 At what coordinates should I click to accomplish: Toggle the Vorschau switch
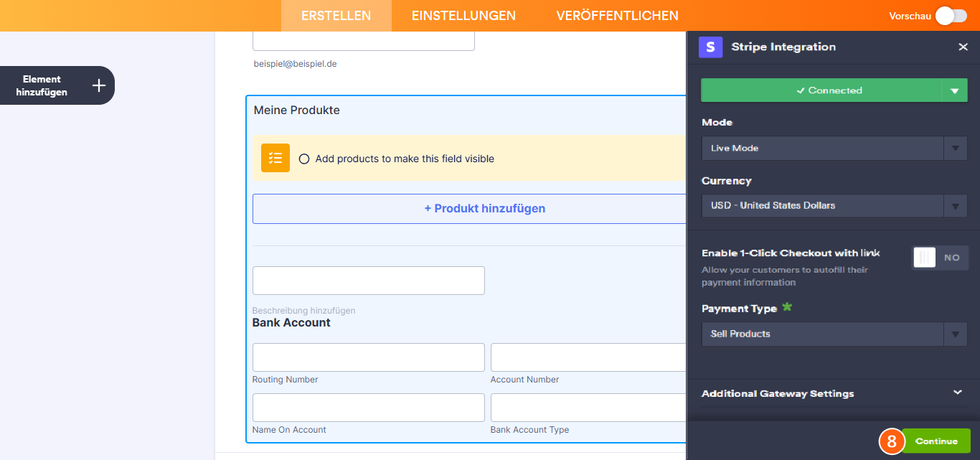point(951,14)
